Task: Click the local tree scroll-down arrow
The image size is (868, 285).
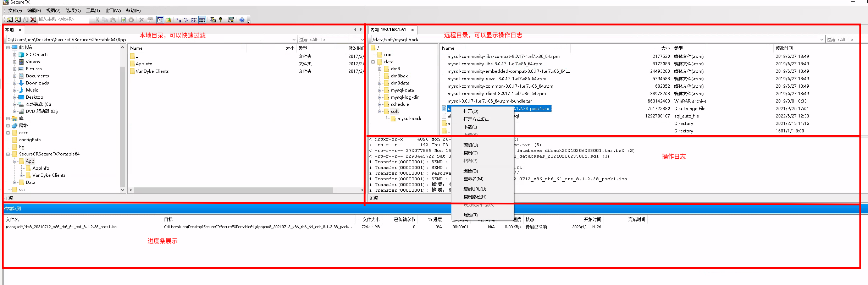Action: (122, 190)
